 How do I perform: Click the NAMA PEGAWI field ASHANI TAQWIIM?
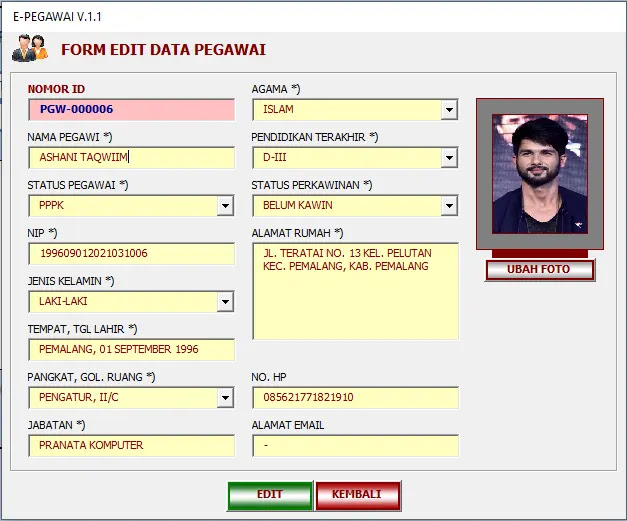[132, 158]
